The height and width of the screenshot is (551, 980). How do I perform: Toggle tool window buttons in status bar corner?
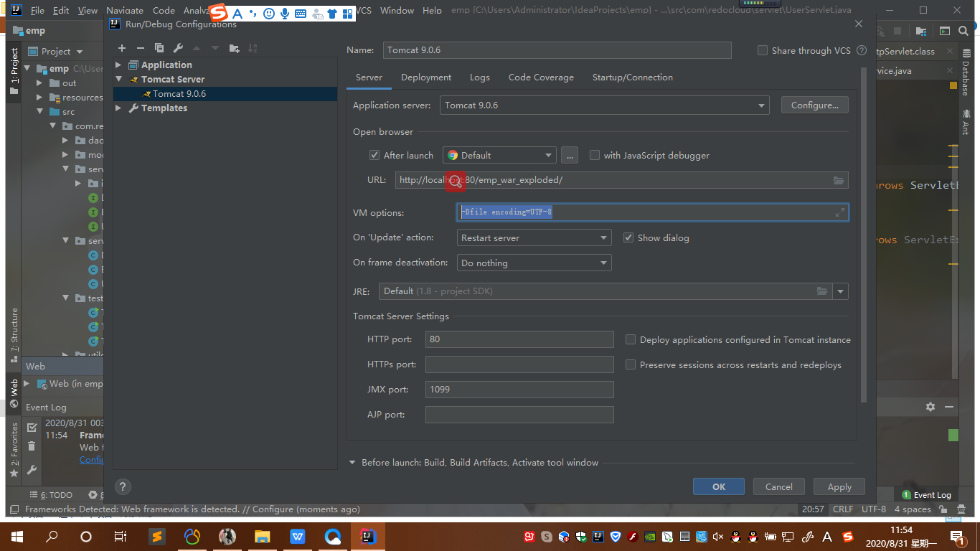coord(14,509)
